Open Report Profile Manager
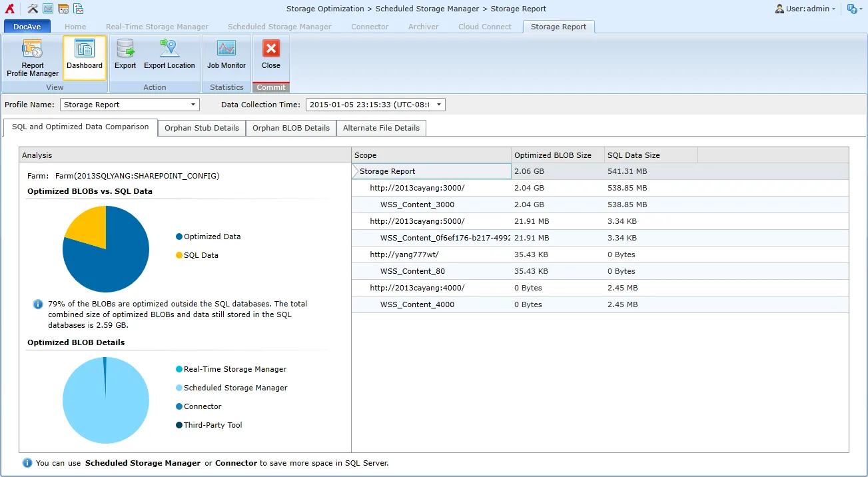The image size is (868, 477). (33, 58)
